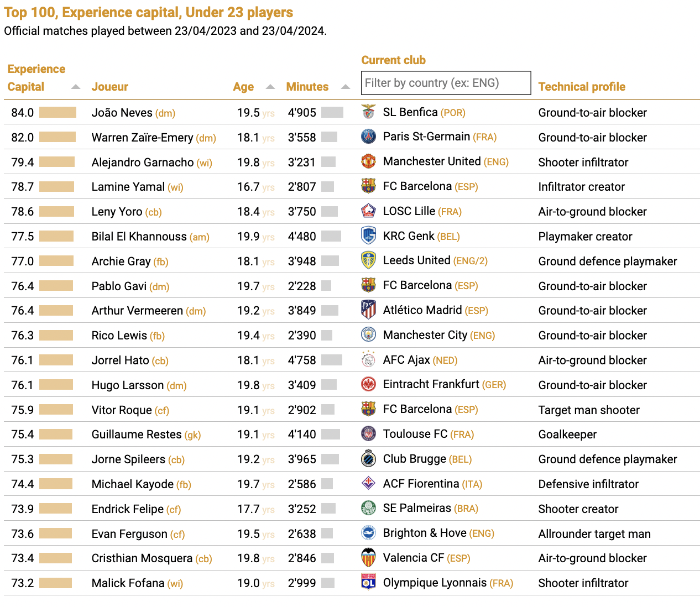The height and width of the screenshot is (607, 700).
Task: Sort table using the Age arrow
Action: click(270, 87)
